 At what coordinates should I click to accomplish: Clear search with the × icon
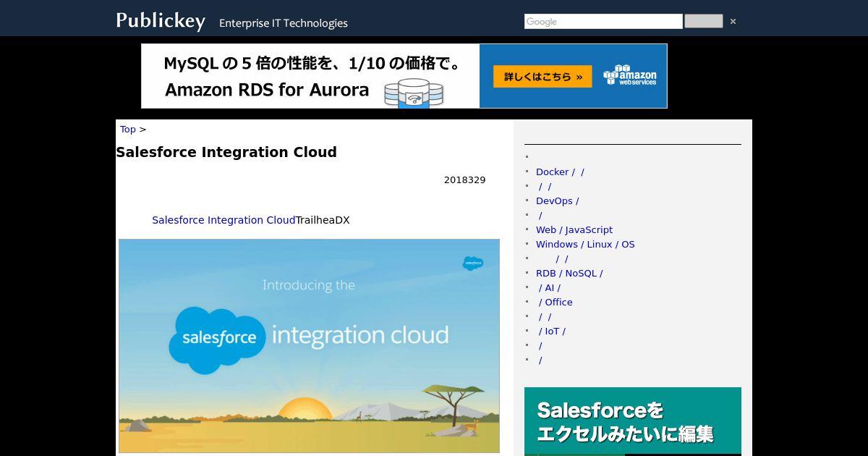point(733,22)
